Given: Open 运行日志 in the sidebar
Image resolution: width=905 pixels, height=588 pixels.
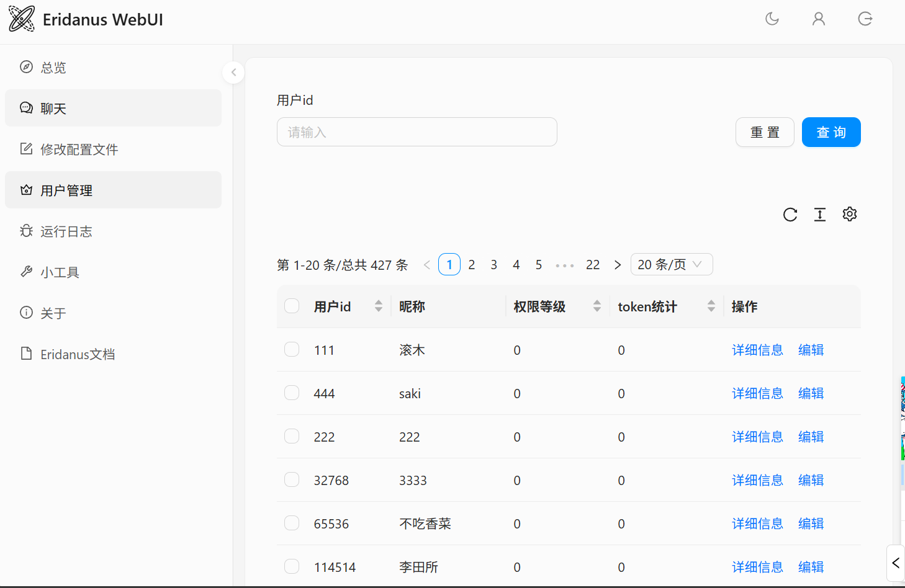Looking at the screenshot, I should 66,231.
